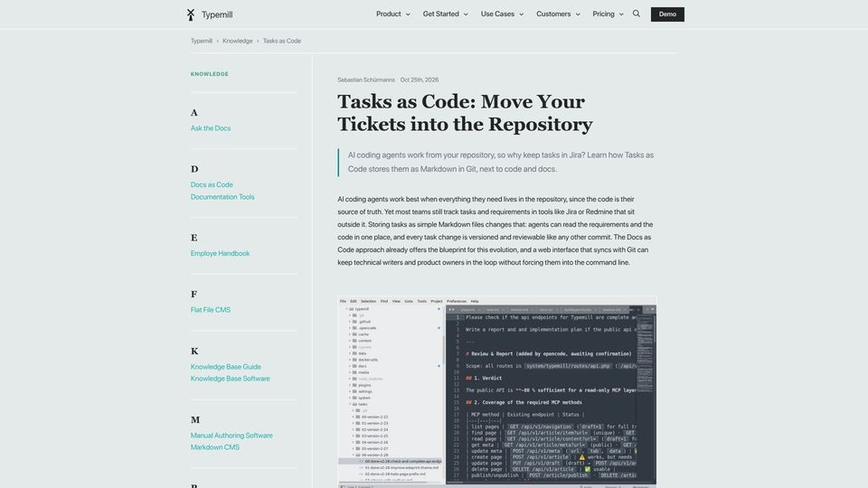Open the Ask the Docs link

(x=211, y=128)
